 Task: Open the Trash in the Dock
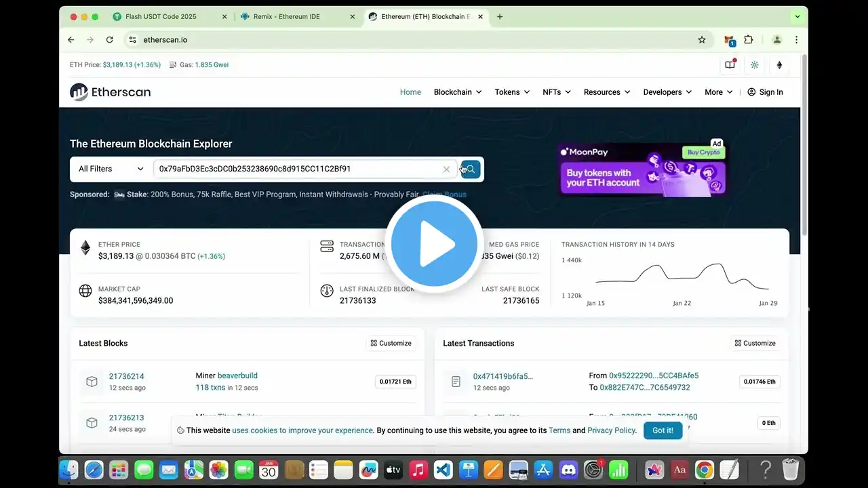(x=790, y=470)
